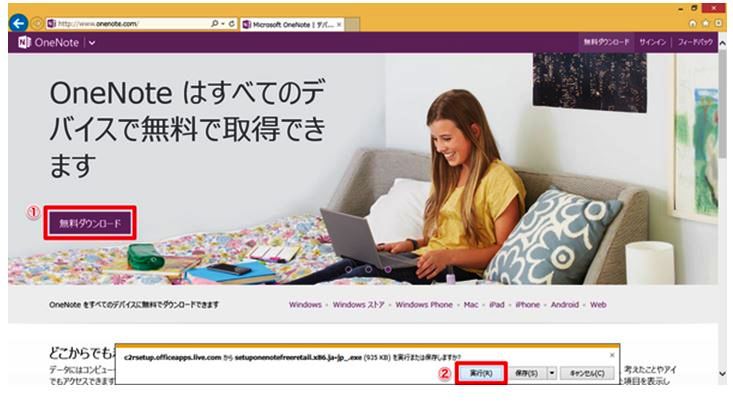Open a new blank browser tab
This screenshot has width=733, height=414.
(x=352, y=24)
